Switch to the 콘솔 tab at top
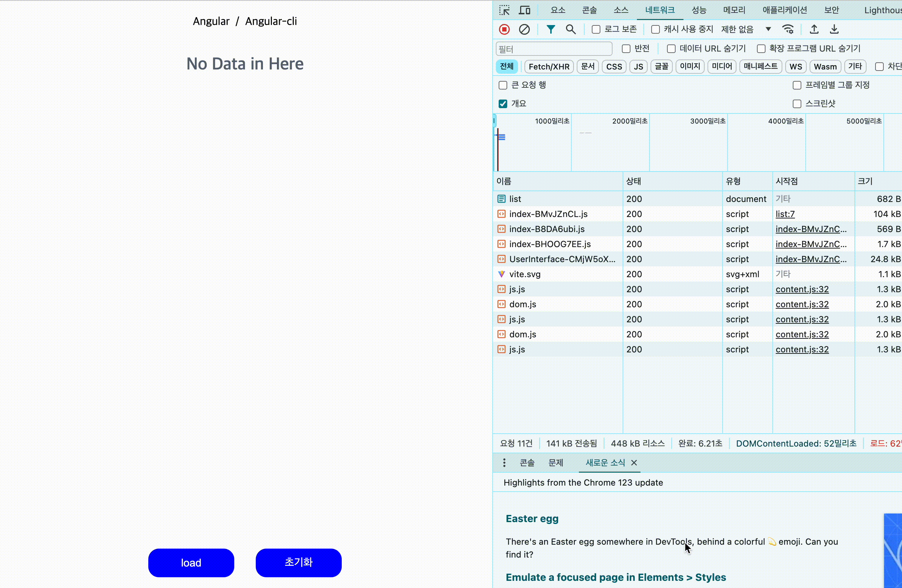Viewport: 902px width, 588px height. [x=589, y=10]
